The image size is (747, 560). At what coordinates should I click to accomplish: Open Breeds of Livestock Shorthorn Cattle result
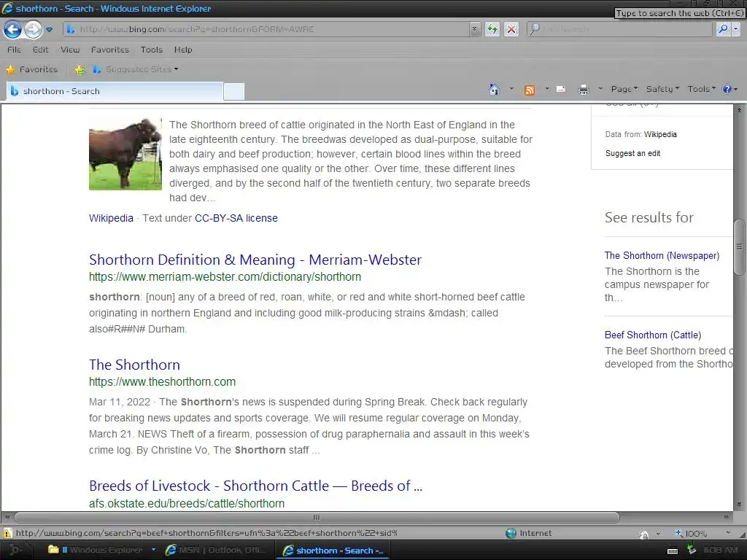[x=255, y=486]
